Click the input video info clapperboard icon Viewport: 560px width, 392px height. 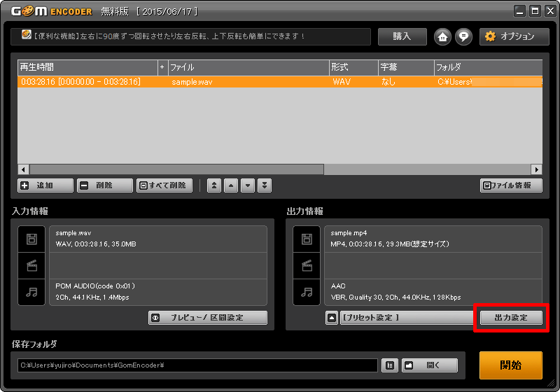[31, 266]
